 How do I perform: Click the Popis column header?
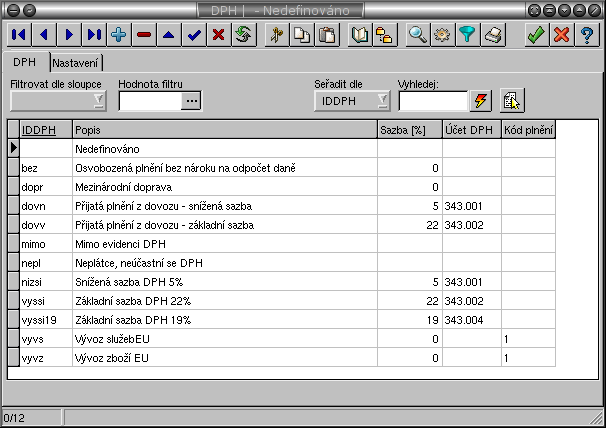(224, 130)
